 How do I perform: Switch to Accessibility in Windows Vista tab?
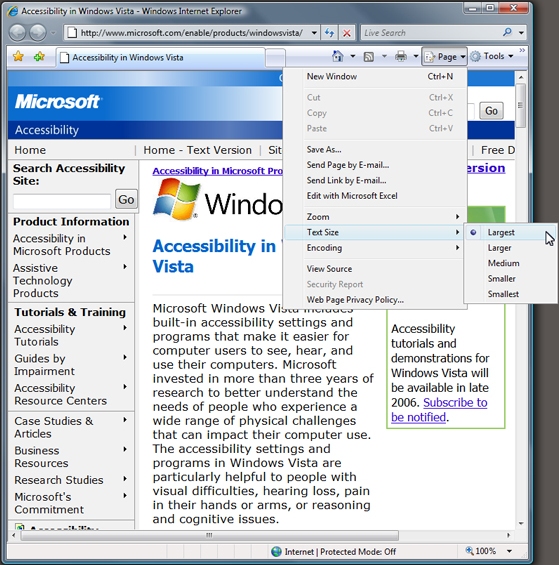coord(161,58)
